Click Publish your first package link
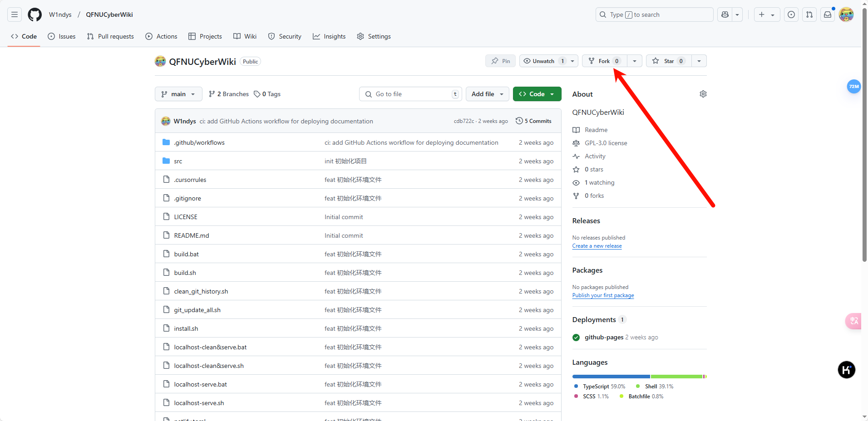The image size is (868, 421). coord(603,295)
